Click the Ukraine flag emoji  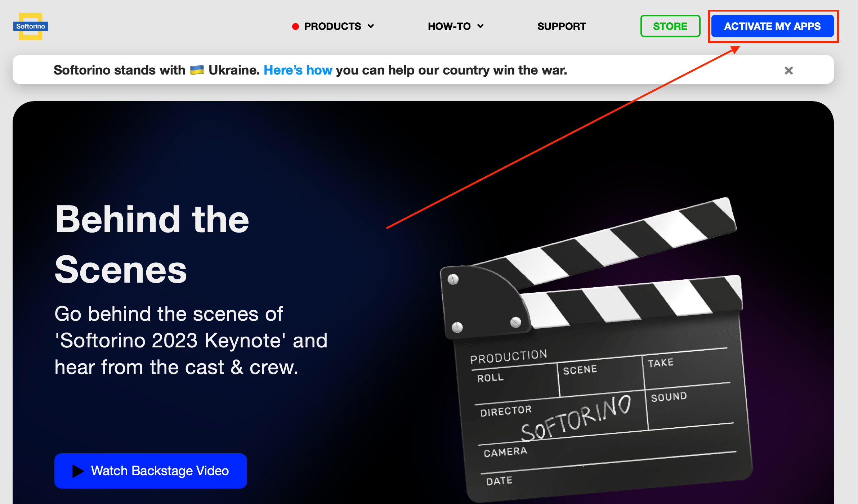[197, 70]
